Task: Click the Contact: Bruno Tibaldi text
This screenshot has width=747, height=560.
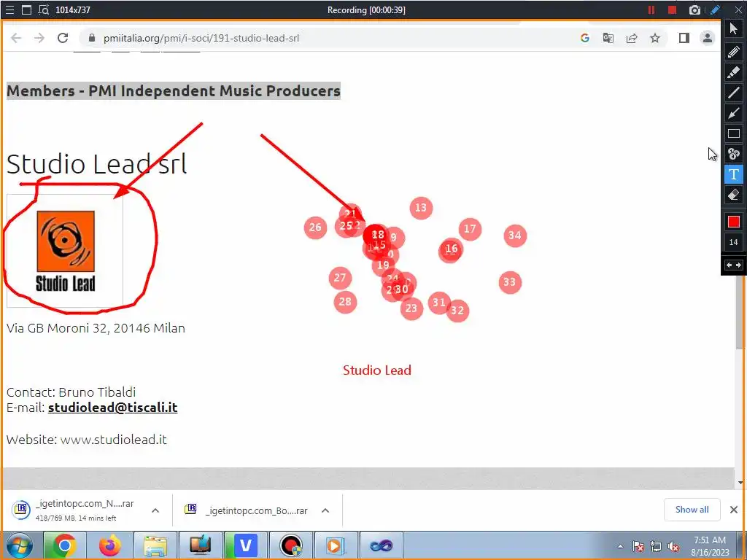Action: [x=71, y=392]
